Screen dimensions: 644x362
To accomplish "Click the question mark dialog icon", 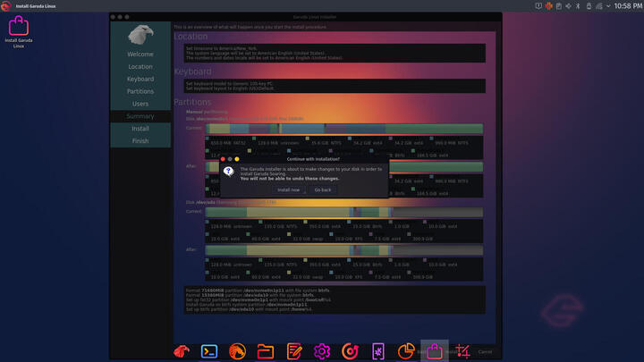I will tap(228, 172).
